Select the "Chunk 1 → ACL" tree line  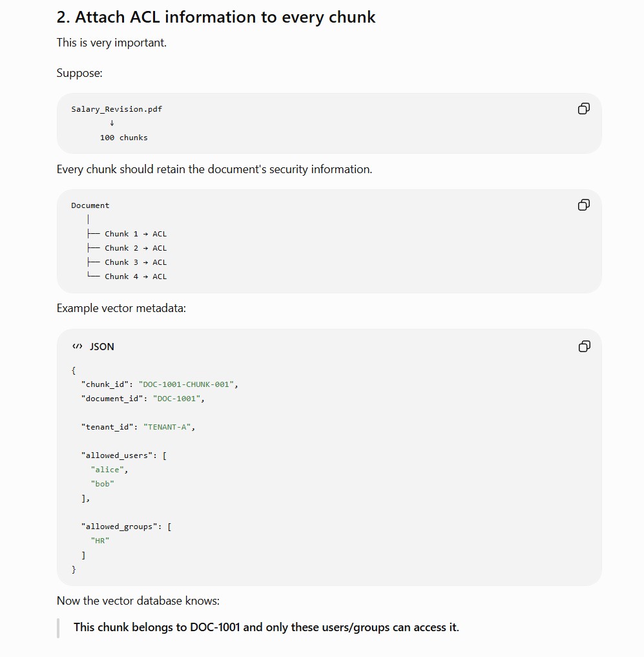click(136, 234)
